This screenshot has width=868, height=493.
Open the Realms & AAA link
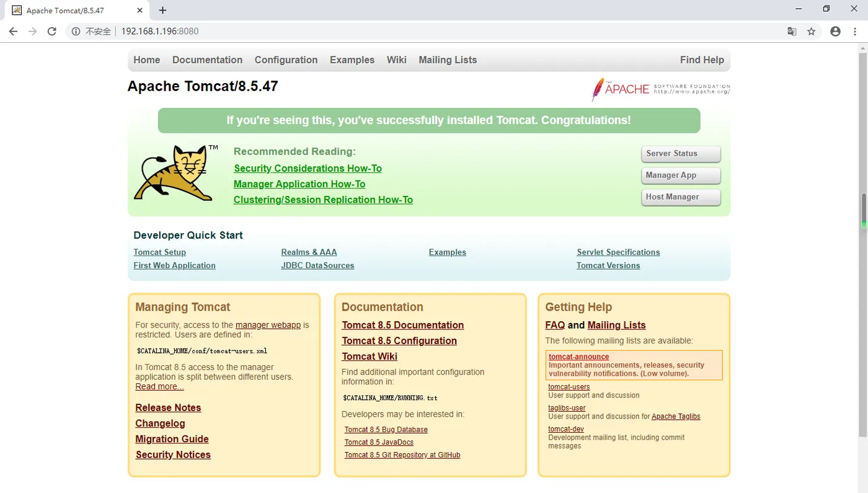tap(309, 252)
